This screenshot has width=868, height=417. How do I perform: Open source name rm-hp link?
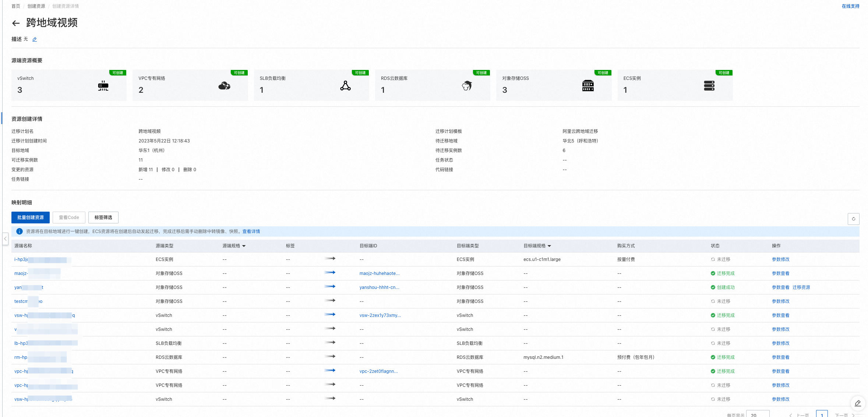point(40,357)
